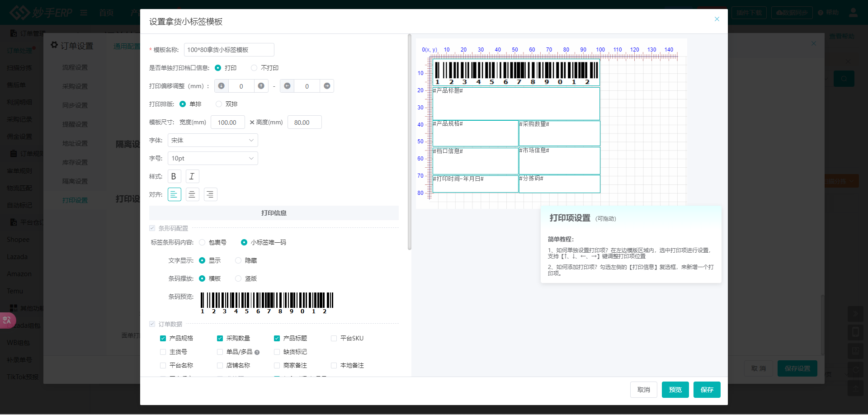Image resolution: width=868 pixels, height=415 pixels.
Task: Check the 主货号 checkbox
Action: tap(163, 352)
